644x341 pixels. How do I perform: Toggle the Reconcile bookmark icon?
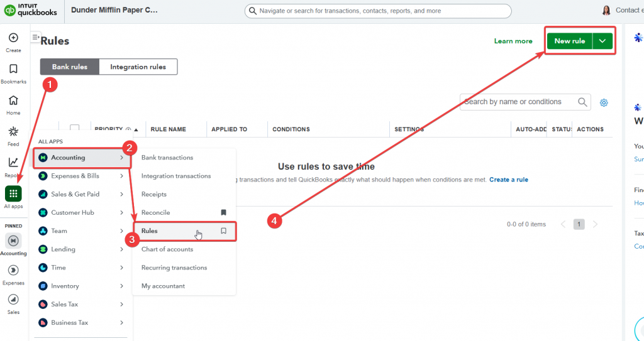(x=223, y=213)
